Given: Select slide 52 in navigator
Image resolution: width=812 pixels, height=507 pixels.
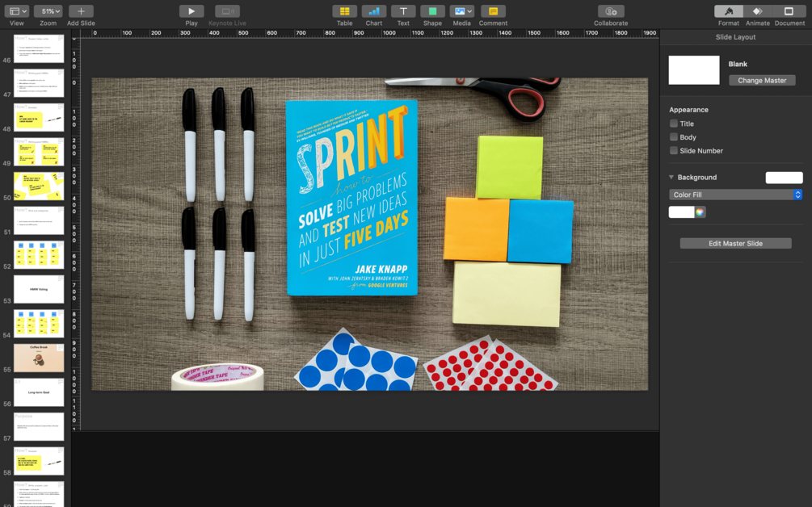Looking at the screenshot, I should coord(39,255).
